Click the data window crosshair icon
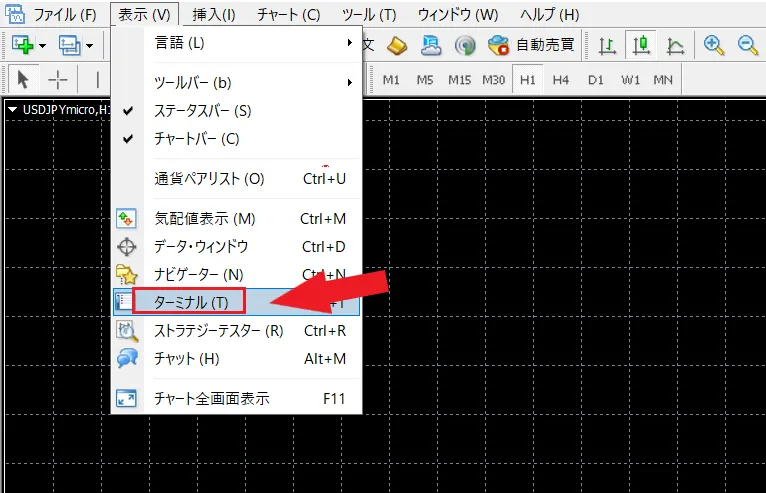The image size is (766, 493). pyautogui.click(x=127, y=247)
